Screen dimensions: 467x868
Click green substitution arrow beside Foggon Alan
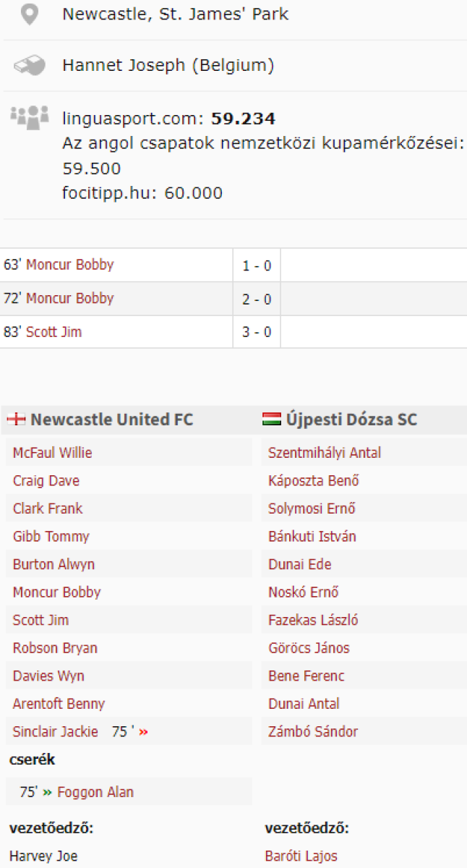pyautogui.click(x=47, y=792)
